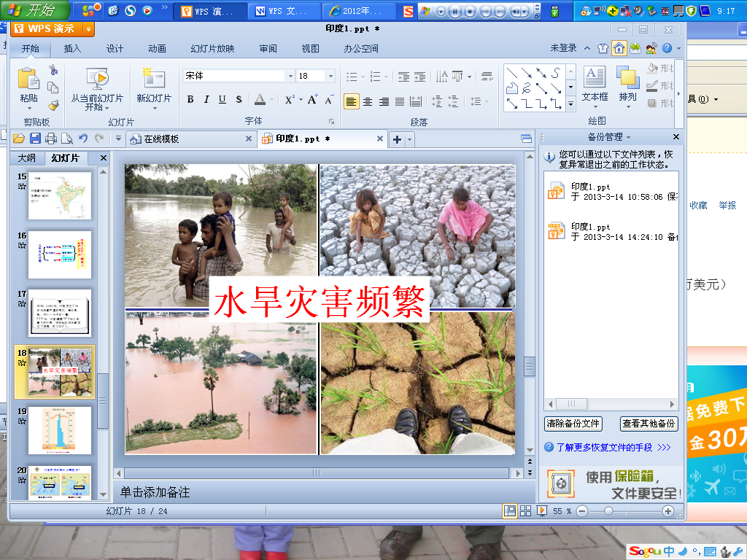Click the format painter brush icon

53,104
